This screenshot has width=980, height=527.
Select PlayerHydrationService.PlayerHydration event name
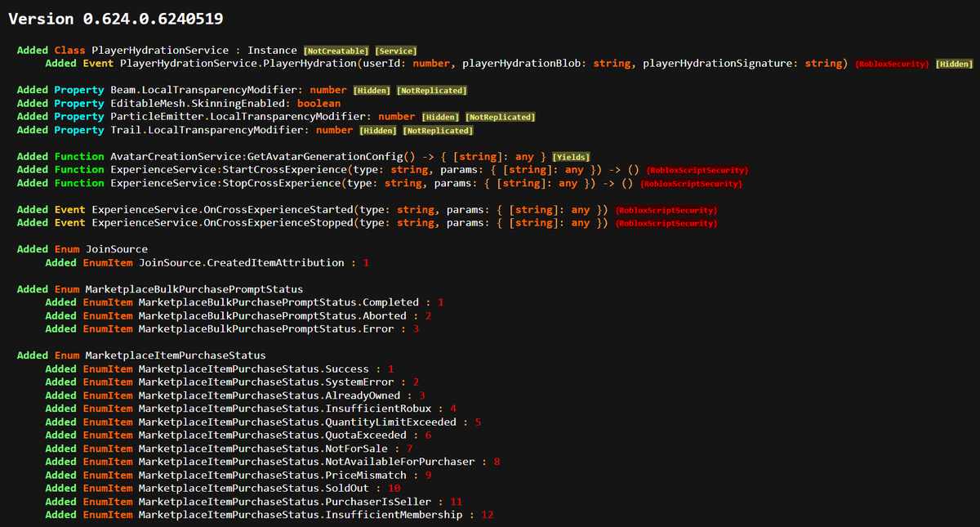pos(239,63)
